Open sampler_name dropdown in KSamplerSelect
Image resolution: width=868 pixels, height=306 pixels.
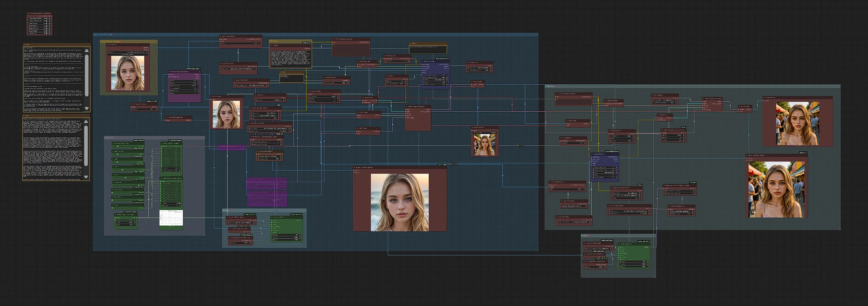tap(336, 83)
